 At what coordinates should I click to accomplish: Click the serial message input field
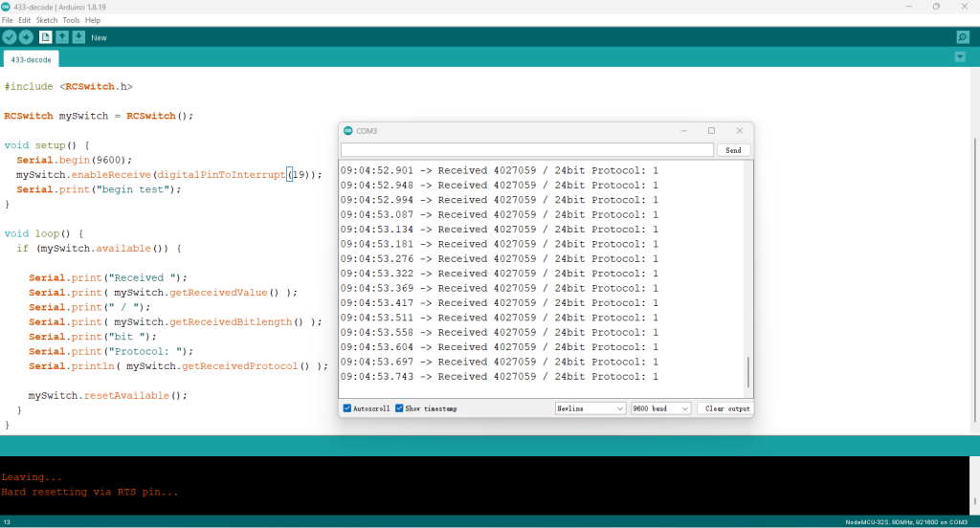point(527,150)
